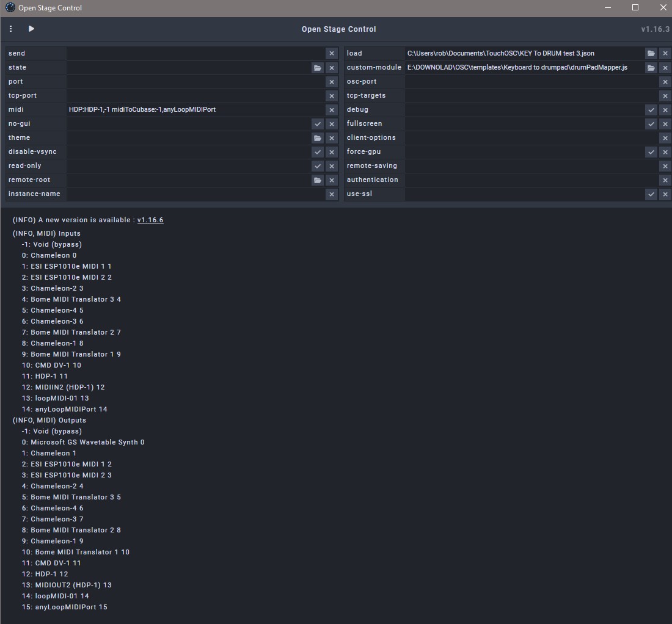Clear the read-only option
Image resolution: width=672 pixels, height=624 pixels.
[331, 166]
